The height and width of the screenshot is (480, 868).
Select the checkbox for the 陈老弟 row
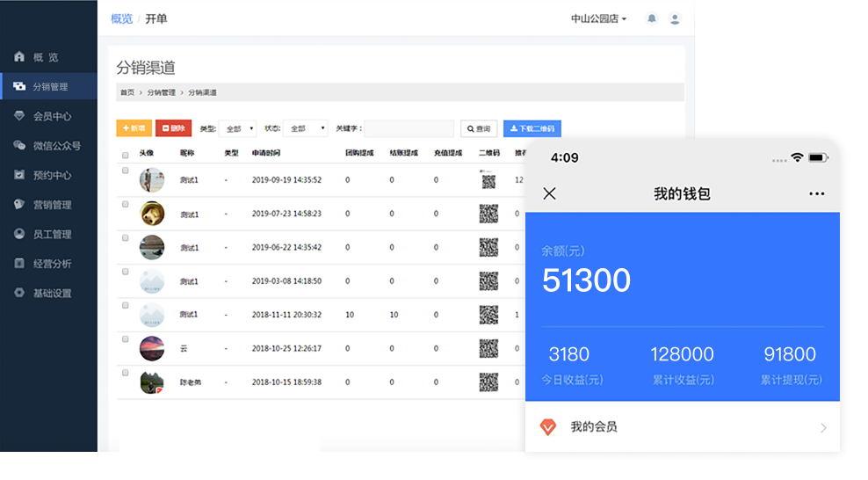pos(125,372)
